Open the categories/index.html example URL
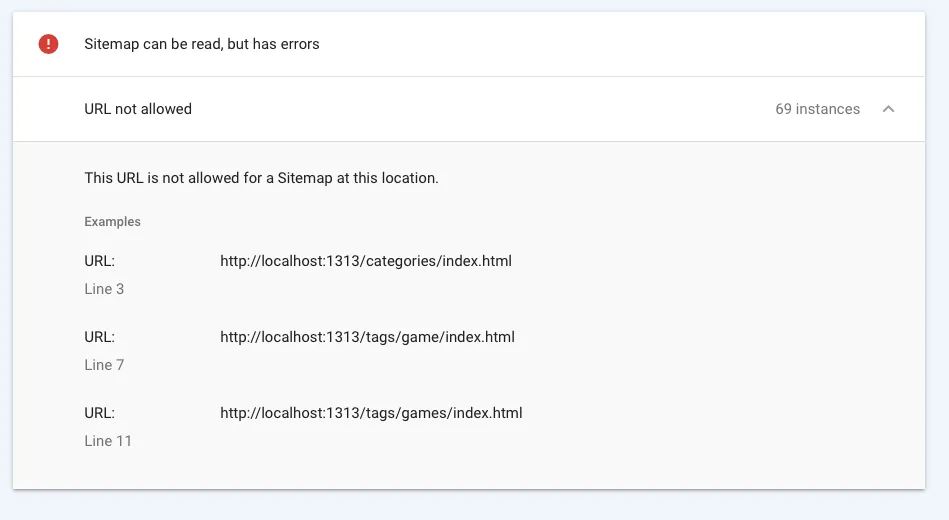The width and height of the screenshot is (949, 520). pyautogui.click(x=366, y=261)
